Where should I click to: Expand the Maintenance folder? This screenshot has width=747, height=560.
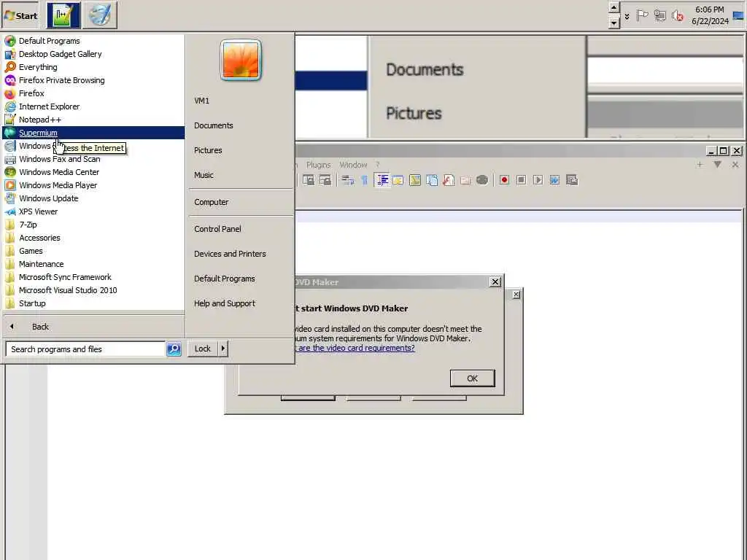[41, 264]
